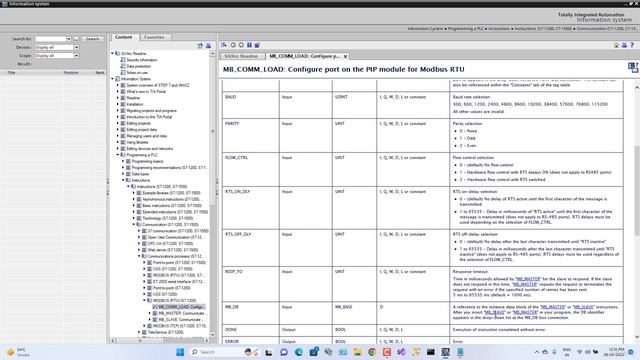Click the FLOW_CTRL parameter cell
640x360 pixels.
[x=251, y=169]
